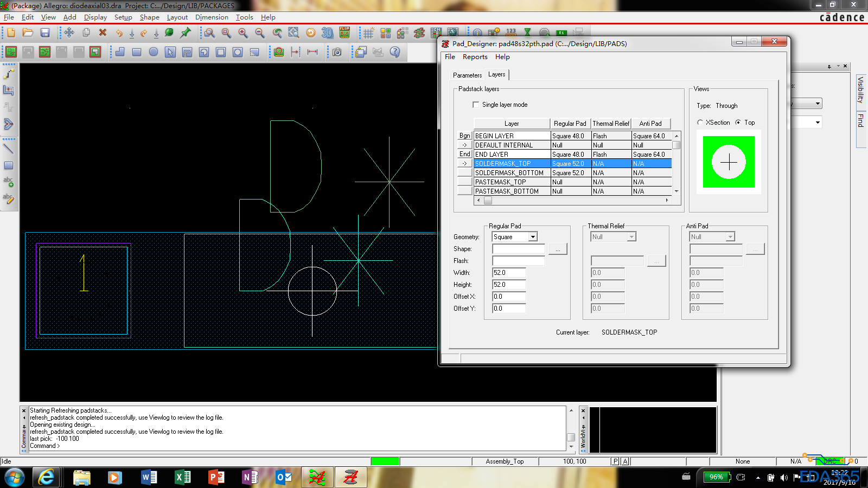Switch to the Parameters tab
The width and height of the screenshot is (868, 488).
pyautogui.click(x=467, y=75)
